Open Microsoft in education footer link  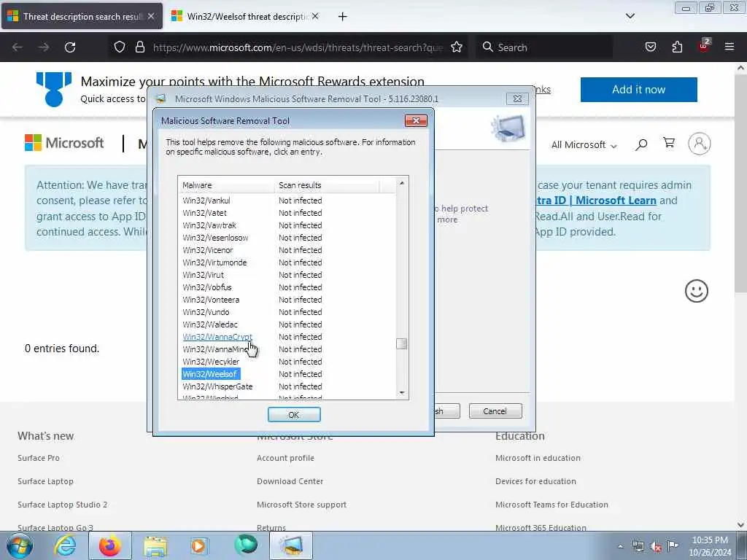point(538,458)
